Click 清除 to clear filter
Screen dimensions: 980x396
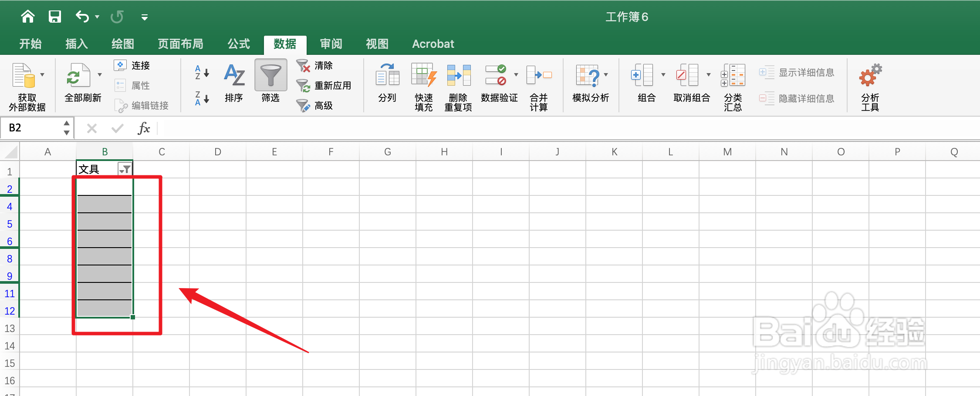click(314, 65)
